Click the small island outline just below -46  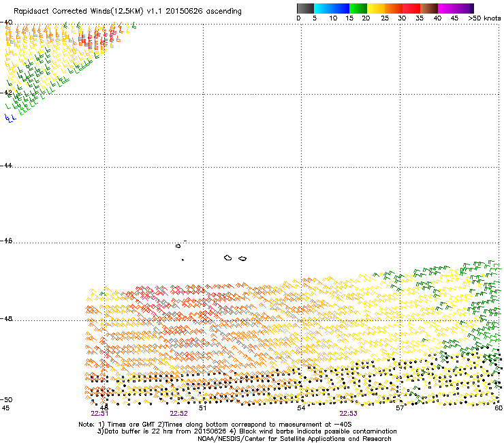click(178, 246)
